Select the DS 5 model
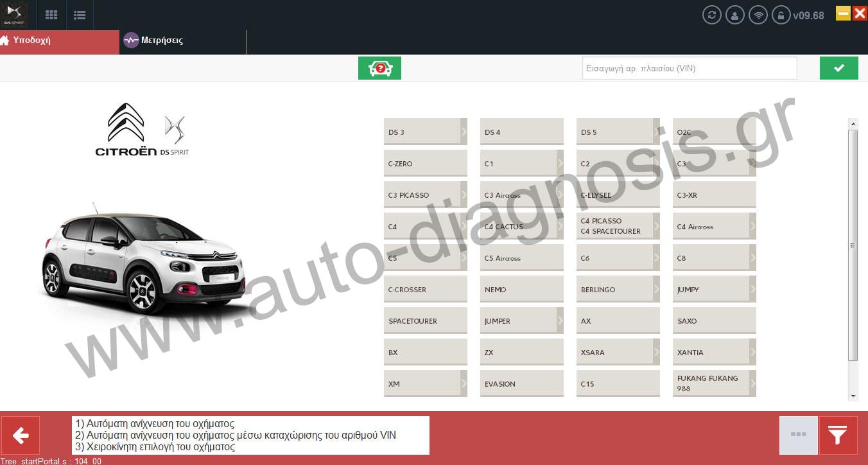The height and width of the screenshot is (465, 868). pos(618,132)
